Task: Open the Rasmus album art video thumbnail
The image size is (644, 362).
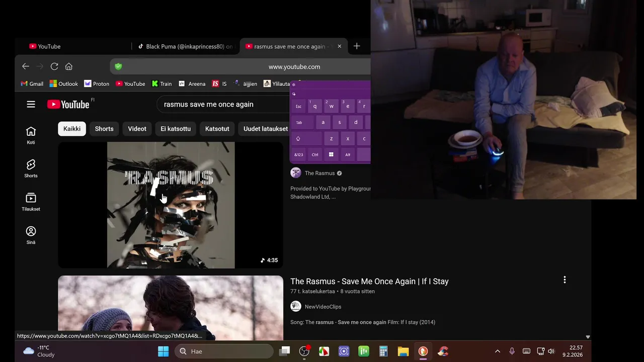Action: (171, 205)
